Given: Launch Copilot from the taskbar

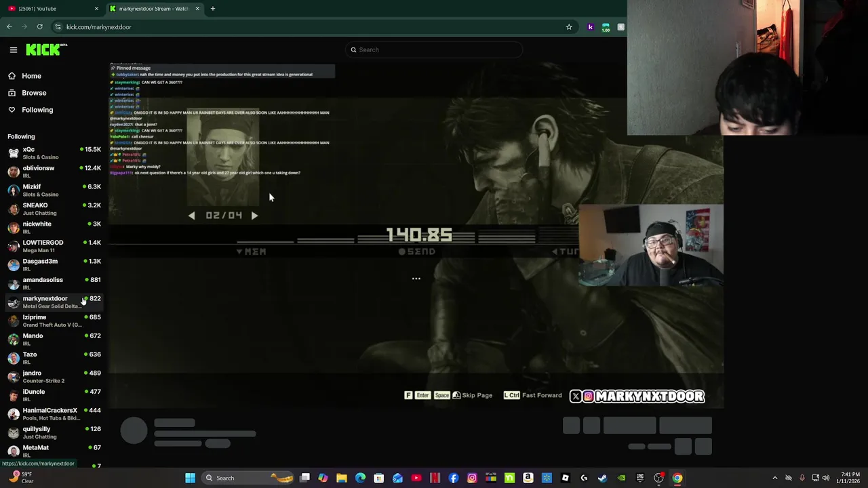Looking at the screenshot, I should 323,478.
